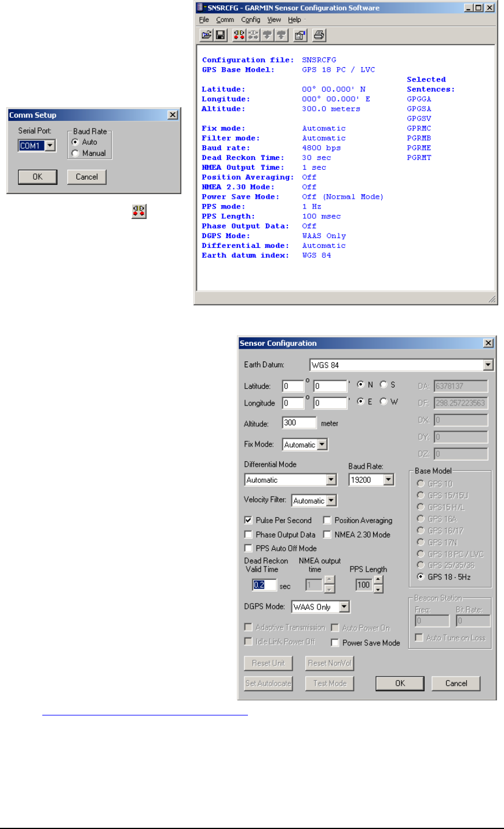This screenshot has width=504, height=829.
Task: Close the Sensor Configuration dialog
Action: 488,344
